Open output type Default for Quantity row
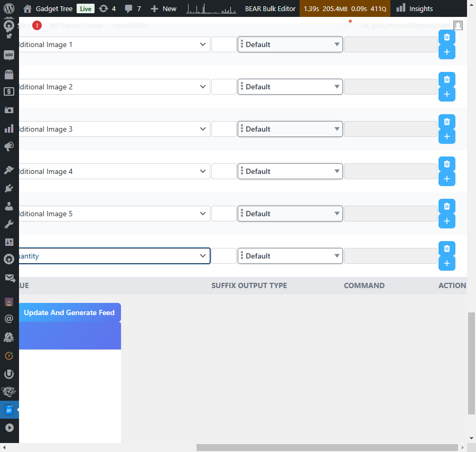 [290, 256]
